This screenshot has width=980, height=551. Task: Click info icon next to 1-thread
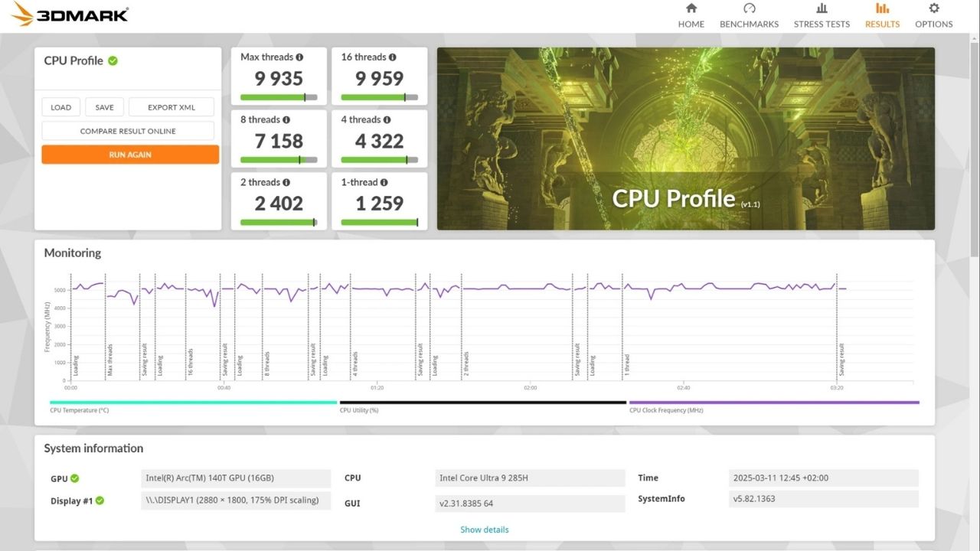tap(384, 183)
